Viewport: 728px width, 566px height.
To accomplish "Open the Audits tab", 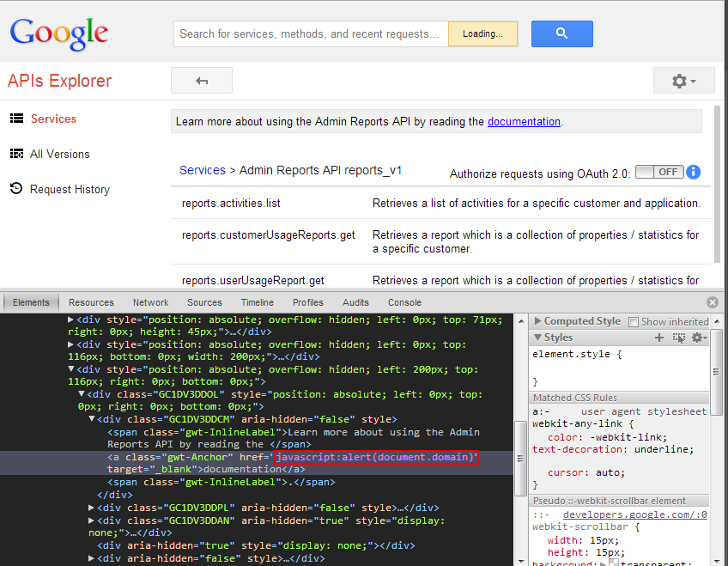I will coord(355,302).
